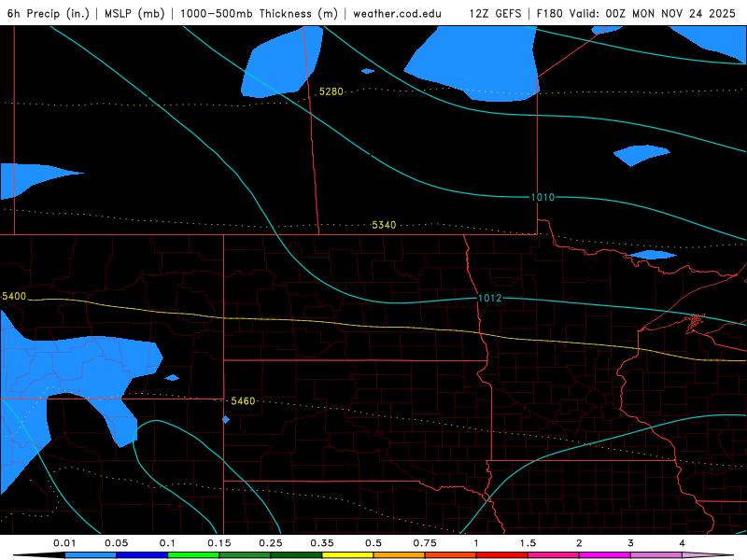This screenshot has width=747, height=560.
Task: Click the 0.35 legend value
Action: tap(322, 543)
